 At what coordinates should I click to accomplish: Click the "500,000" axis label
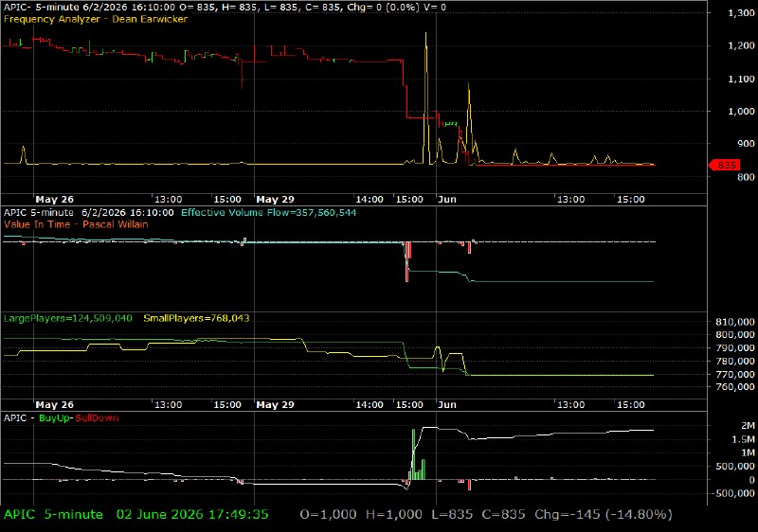(735, 467)
